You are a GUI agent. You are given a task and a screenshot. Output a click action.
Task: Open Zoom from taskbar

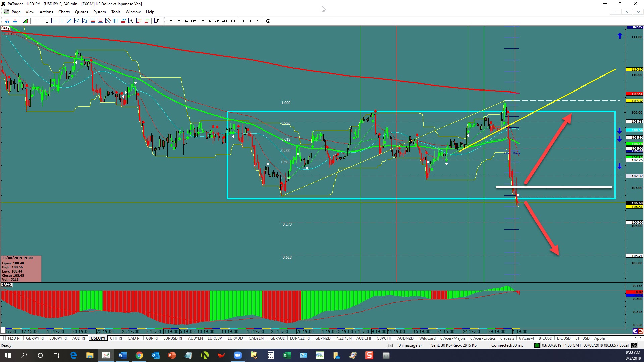[237, 355]
